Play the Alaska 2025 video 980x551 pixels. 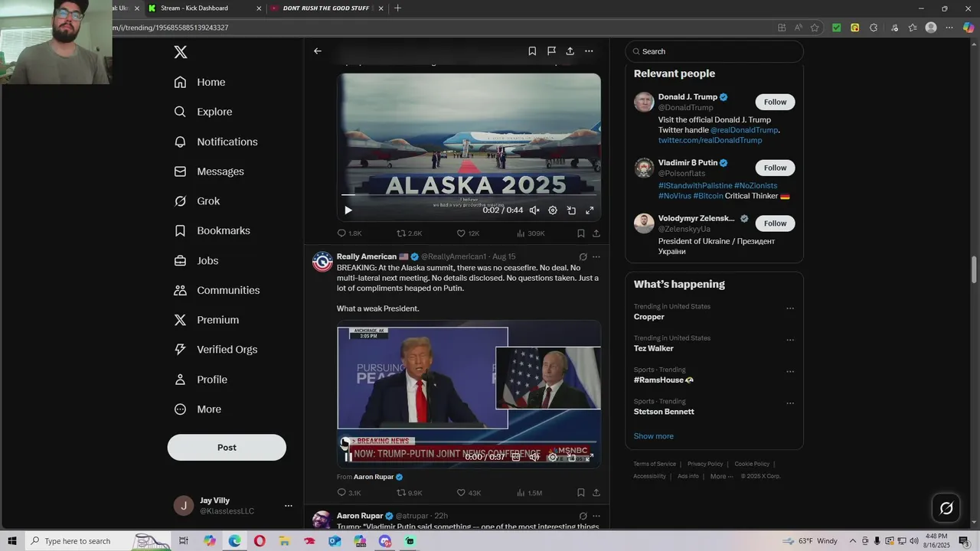point(348,210)
